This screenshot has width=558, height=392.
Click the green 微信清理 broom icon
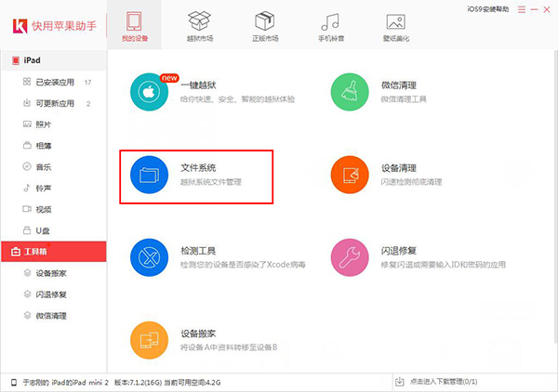tap(350, 92)
